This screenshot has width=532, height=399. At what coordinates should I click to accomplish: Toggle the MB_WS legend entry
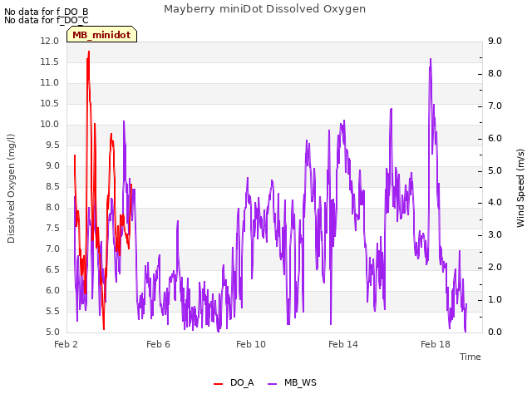292,382
